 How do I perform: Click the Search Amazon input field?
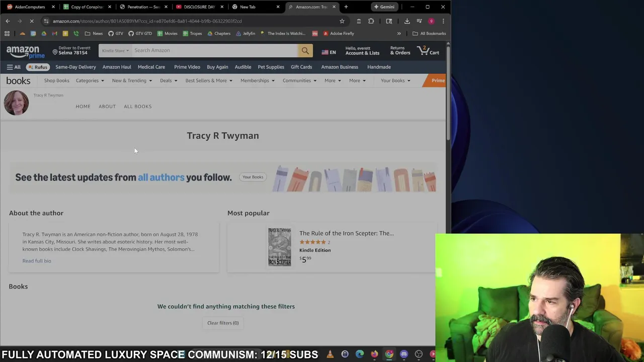(215, 50)
